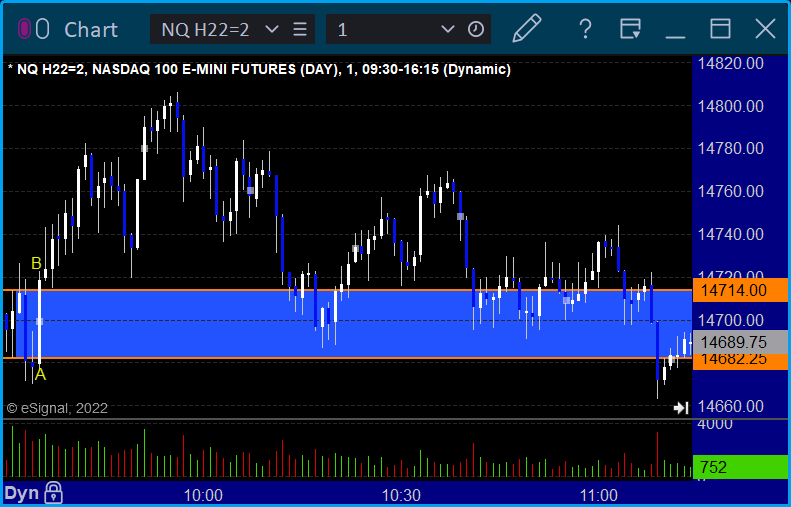Maximize the chart window

(x=720, y=29)
